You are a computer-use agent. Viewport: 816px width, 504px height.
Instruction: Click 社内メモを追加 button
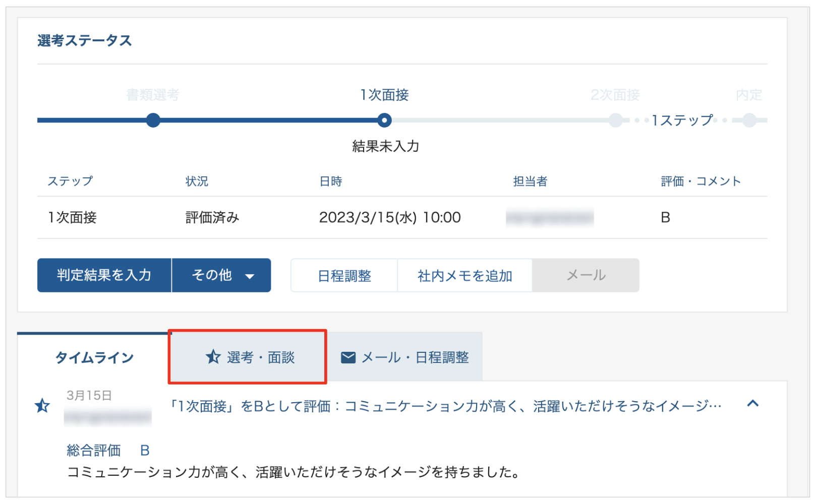465,276
